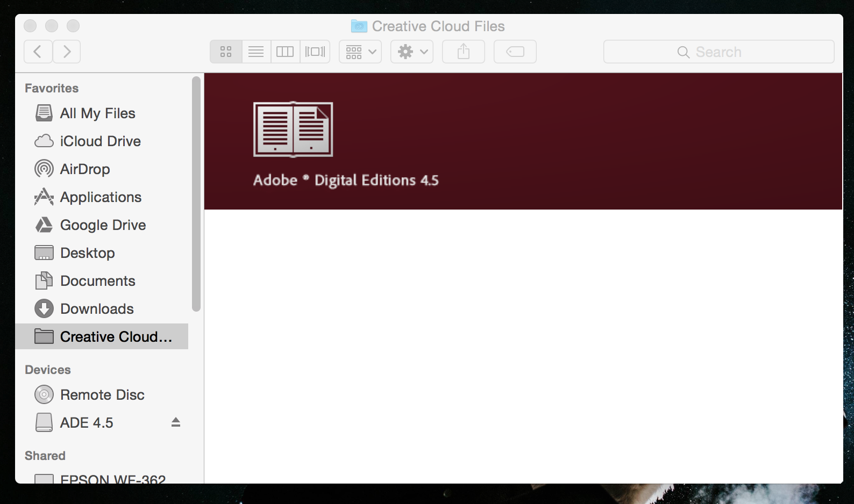Switch to Cover Flow view
This screenshot has height=504, width=854.
(315, 52)
